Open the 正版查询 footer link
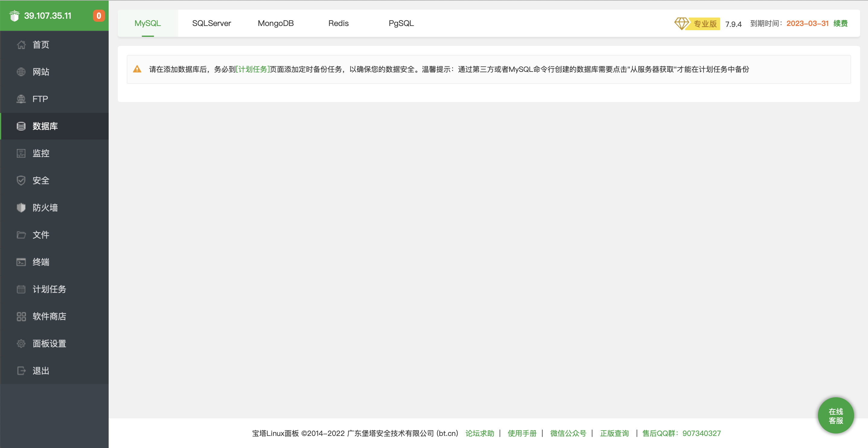Image resolution: width=868 pixels, height=448 pixels. point(614,433)
